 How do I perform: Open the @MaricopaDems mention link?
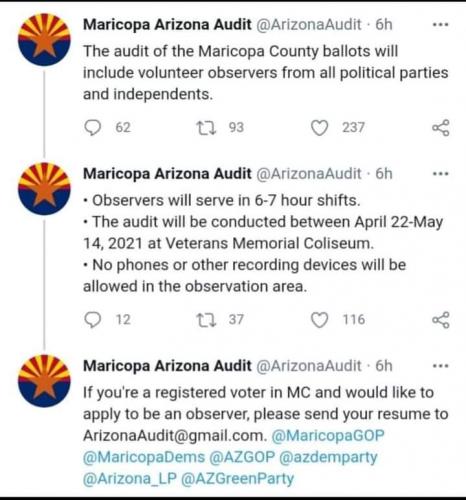(144, 457)
